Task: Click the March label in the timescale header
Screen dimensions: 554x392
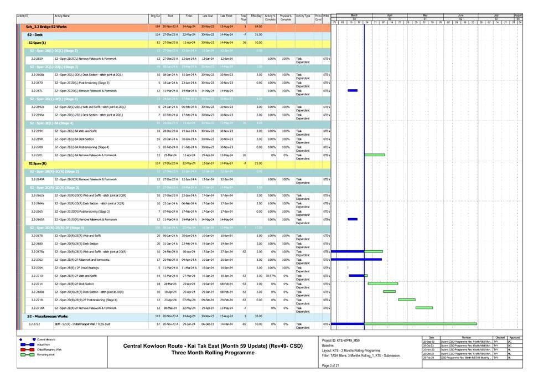Action: (354, 16)
